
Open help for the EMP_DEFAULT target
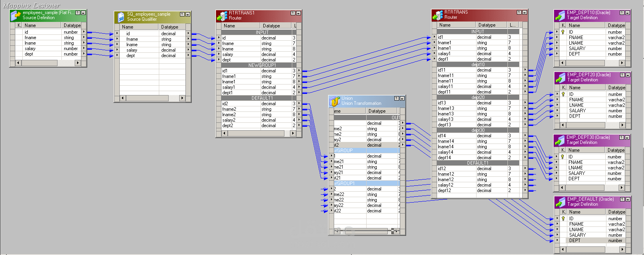(x=622, y=199)
